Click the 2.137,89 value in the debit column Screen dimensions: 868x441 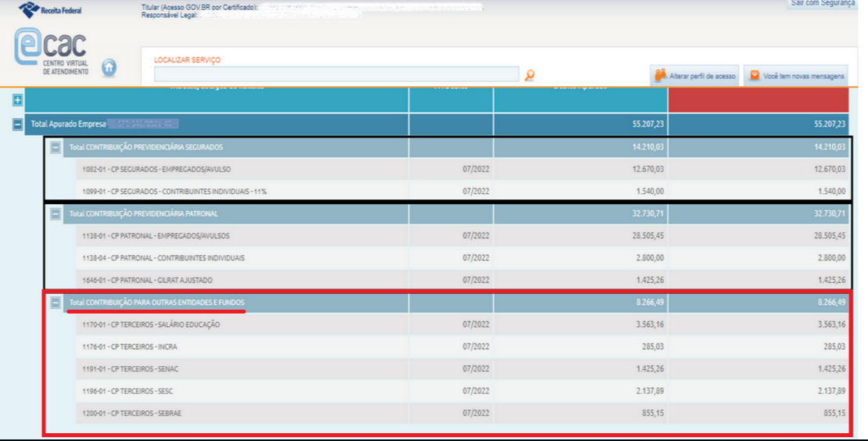tap(650, 391)
